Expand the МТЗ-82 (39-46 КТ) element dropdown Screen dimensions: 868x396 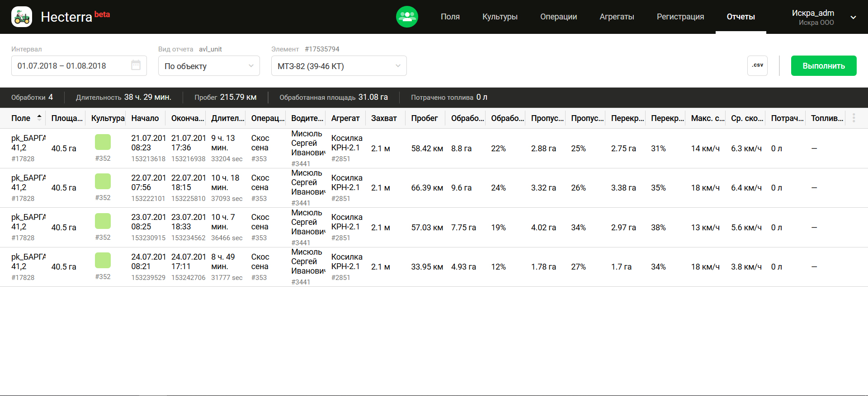pos(339,66)
